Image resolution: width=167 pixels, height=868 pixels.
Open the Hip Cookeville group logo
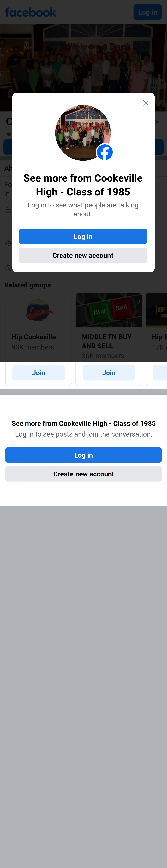pyautogui.click(x=39, y=310)
